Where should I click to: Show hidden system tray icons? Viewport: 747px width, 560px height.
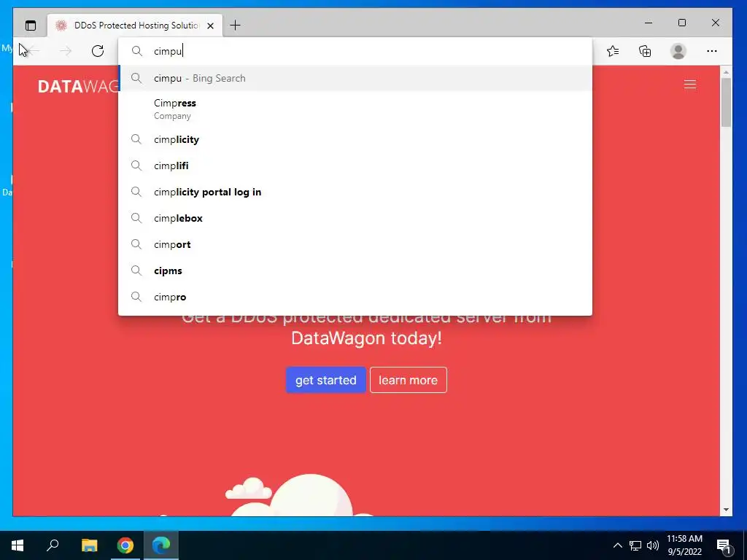pos(617,545)
